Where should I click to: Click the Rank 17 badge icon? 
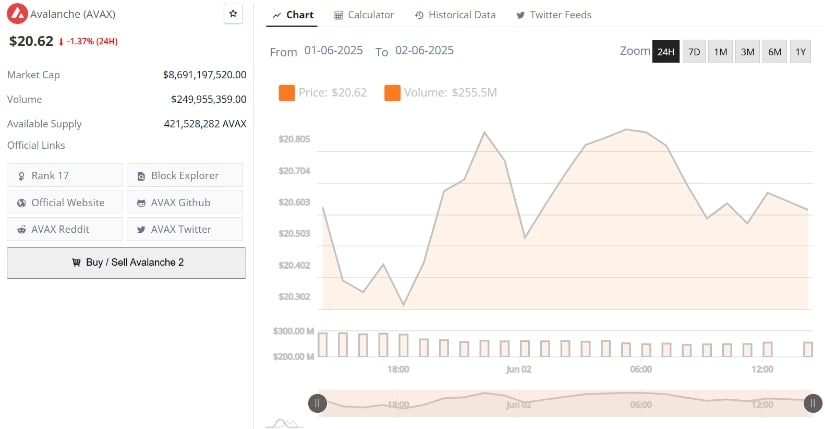click(x=21, y=176)
